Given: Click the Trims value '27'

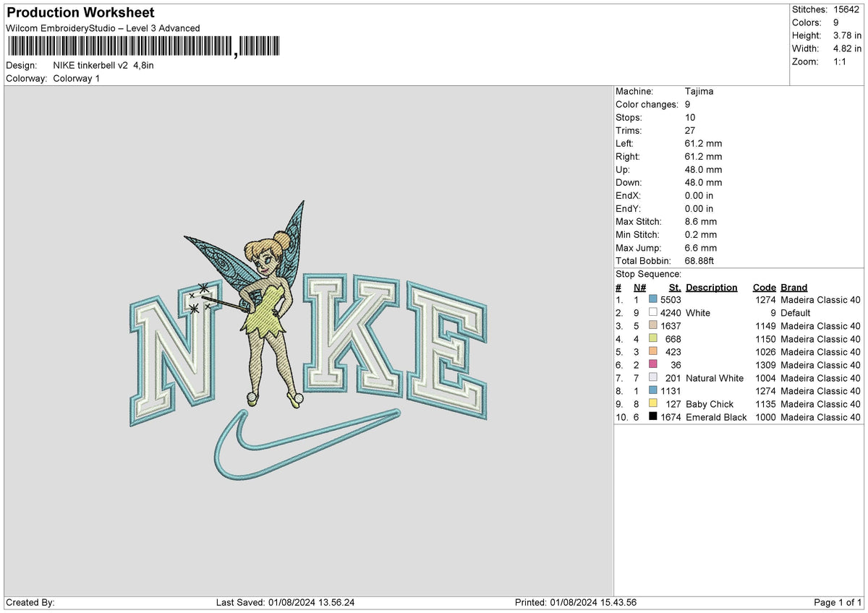Looking at the screenshot, I should pyautogui.click(x=690, y=130).
